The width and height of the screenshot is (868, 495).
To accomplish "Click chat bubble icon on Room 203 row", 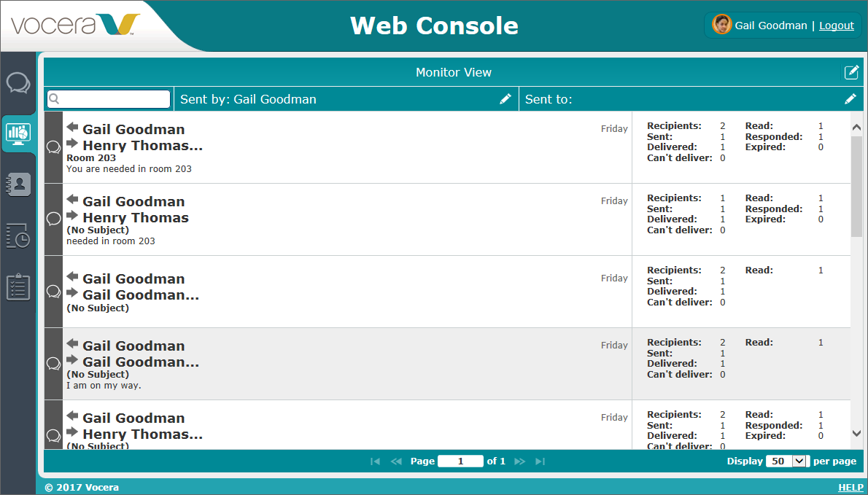I will point(54,147).
